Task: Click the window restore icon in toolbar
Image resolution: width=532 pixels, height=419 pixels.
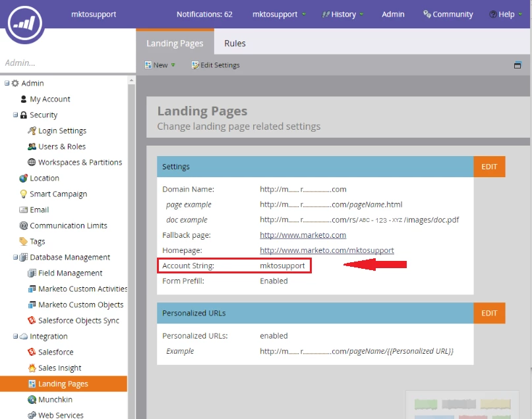Action: click(517, 65)
